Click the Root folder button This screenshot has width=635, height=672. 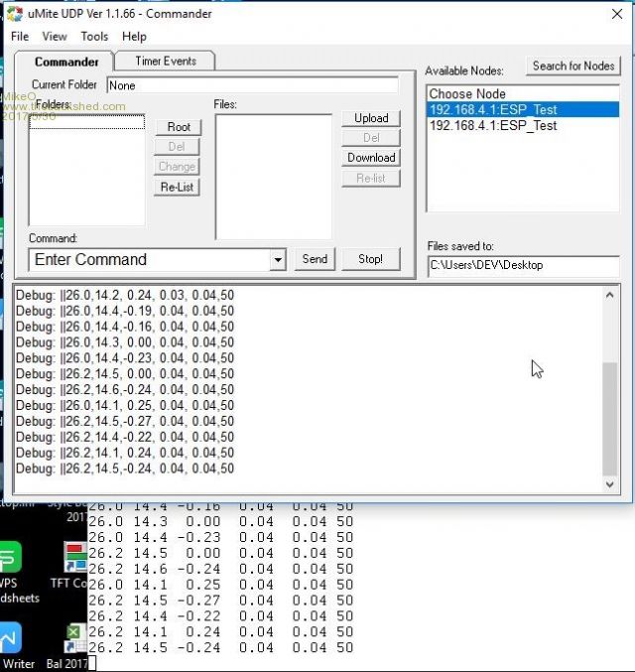pyautogui.click(x=179, y=127)
